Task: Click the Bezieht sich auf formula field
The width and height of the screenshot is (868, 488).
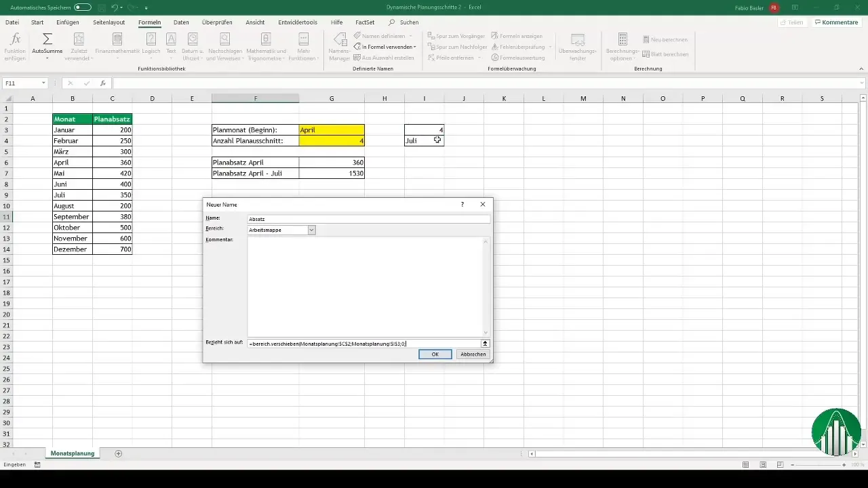Action: click(363, 344)
